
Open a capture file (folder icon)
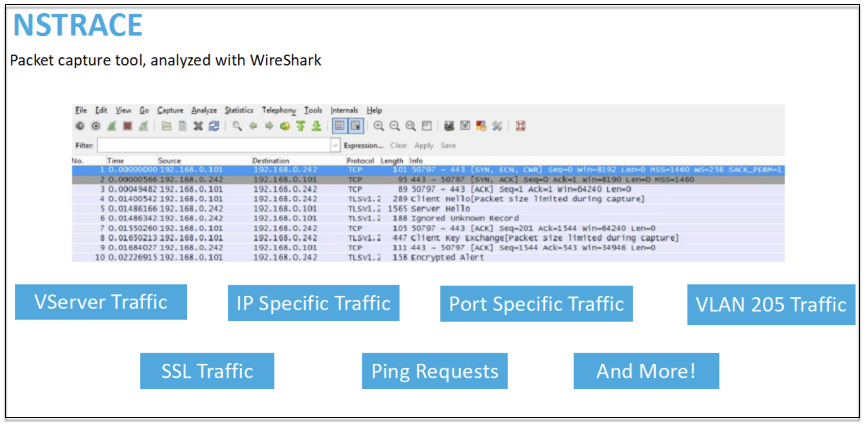coord(167,126)
